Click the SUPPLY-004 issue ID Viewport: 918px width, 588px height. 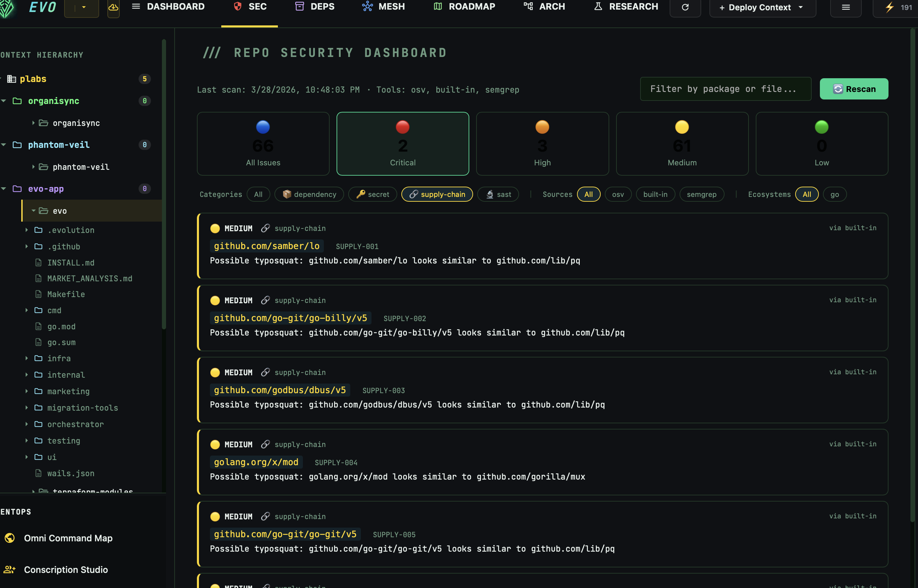click(336, 463)
